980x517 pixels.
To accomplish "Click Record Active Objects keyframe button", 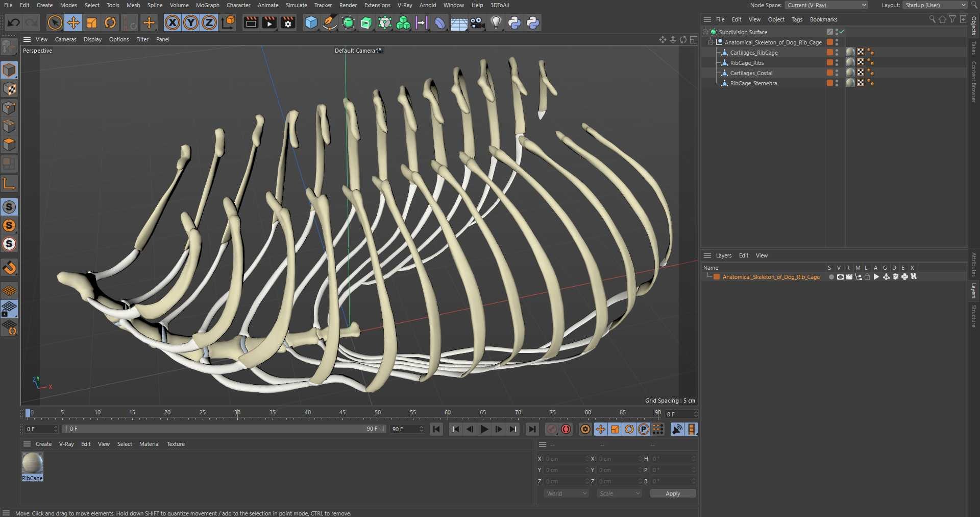I will point(552,429).
